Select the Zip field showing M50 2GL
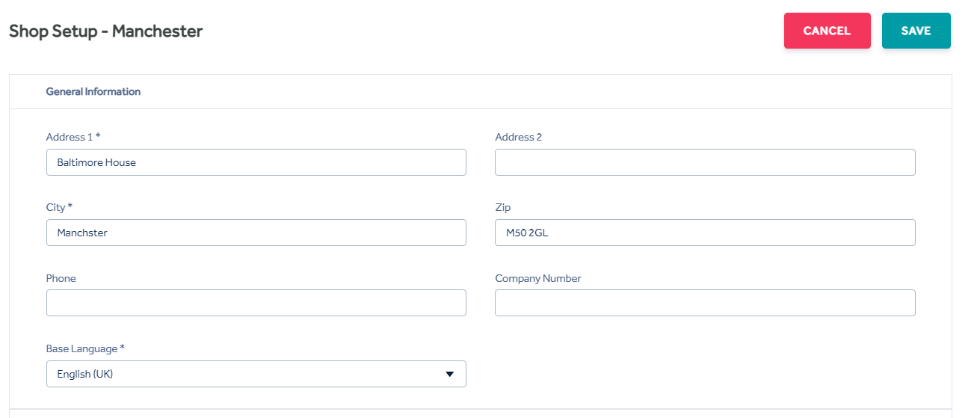Viewport: 980px width, 418px height. tap(705, 233)
